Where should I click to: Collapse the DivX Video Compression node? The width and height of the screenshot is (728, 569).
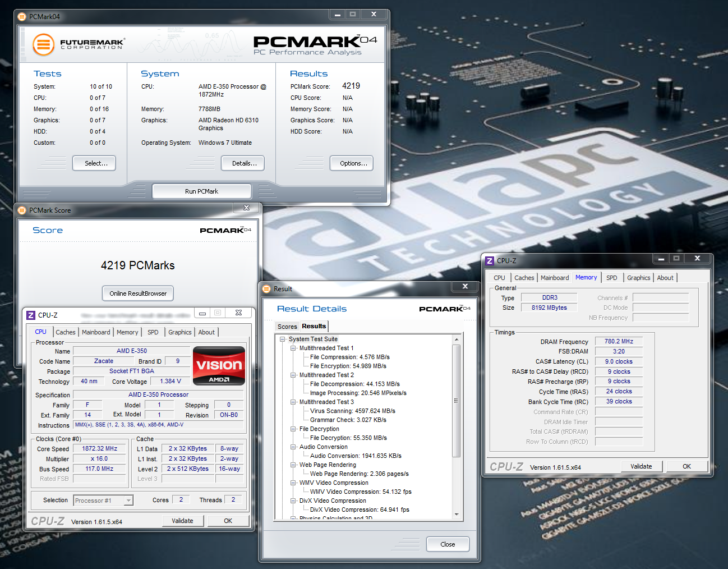pyautogui.click(x=293, y=501)
